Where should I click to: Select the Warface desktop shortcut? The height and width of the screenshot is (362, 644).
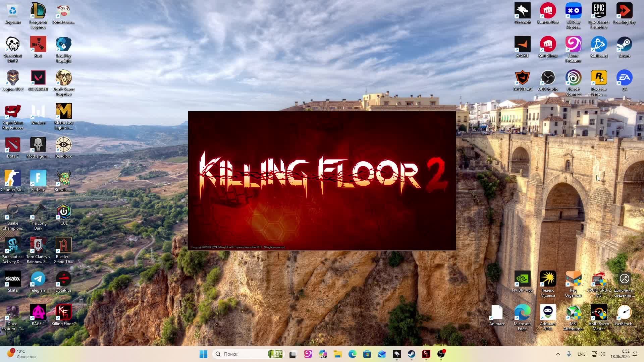(x=38, y=114)
